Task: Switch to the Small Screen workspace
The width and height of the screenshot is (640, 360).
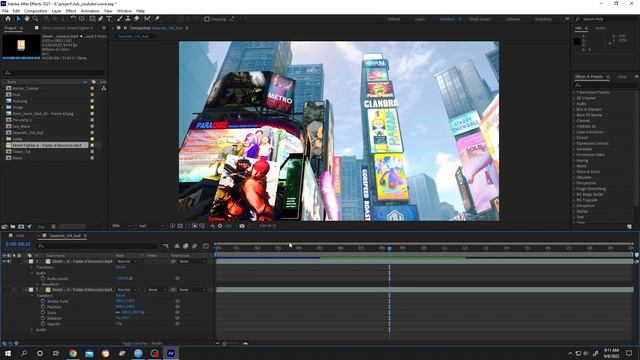Action: (480, 19)
